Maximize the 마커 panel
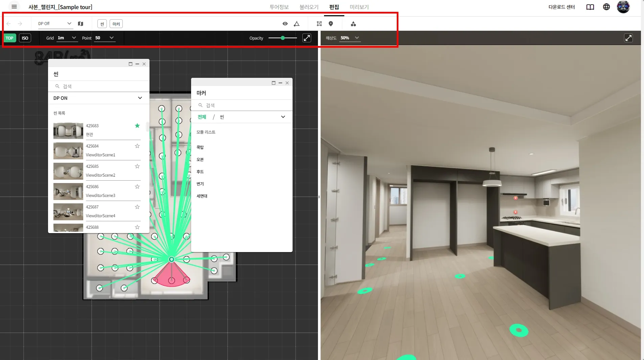 [274, 83]
